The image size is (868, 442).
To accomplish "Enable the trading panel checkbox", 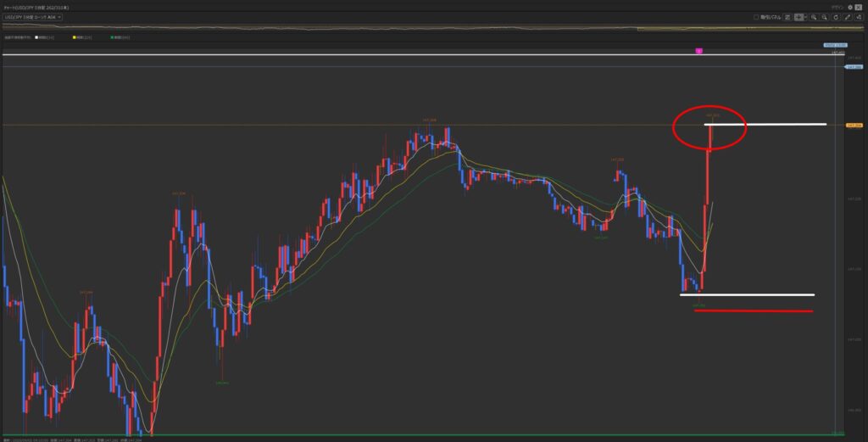I will [756, 17].
